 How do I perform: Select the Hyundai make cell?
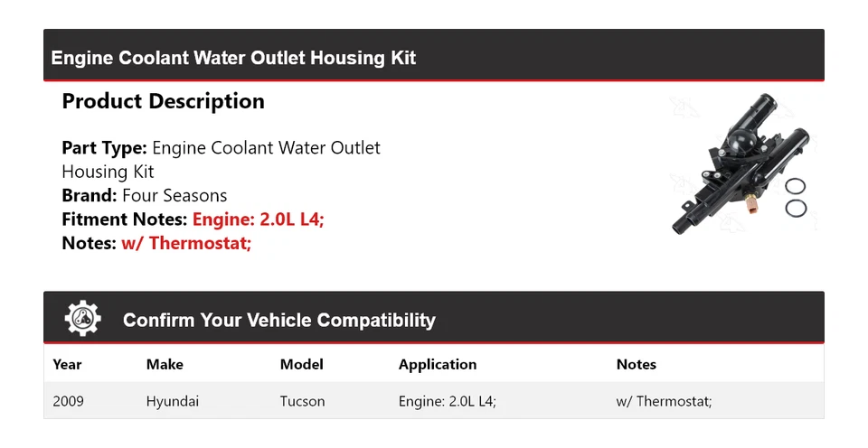[x=173, y=401]
